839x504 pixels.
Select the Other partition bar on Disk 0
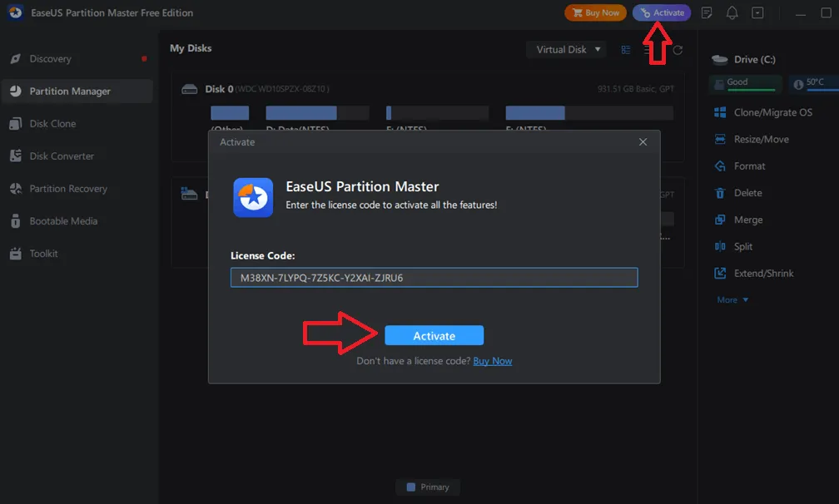(230, 113)
